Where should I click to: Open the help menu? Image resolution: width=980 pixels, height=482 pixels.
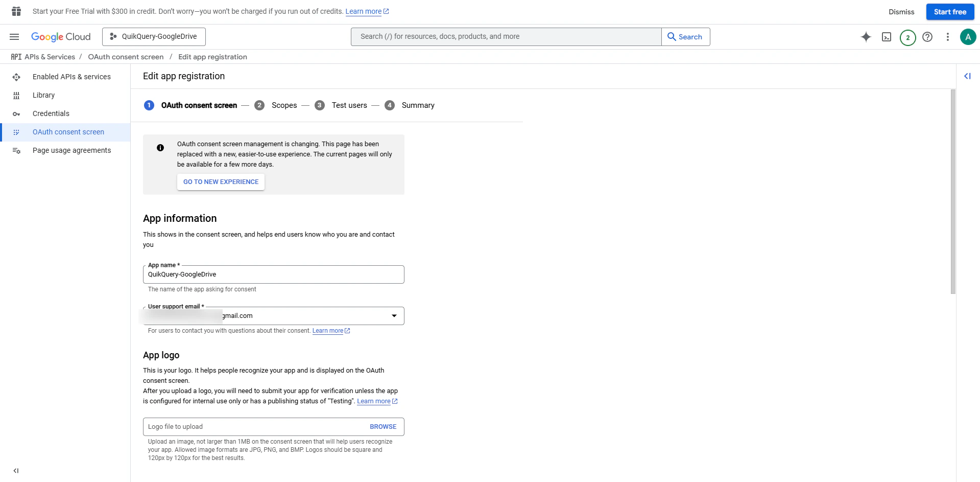[928, 37]
